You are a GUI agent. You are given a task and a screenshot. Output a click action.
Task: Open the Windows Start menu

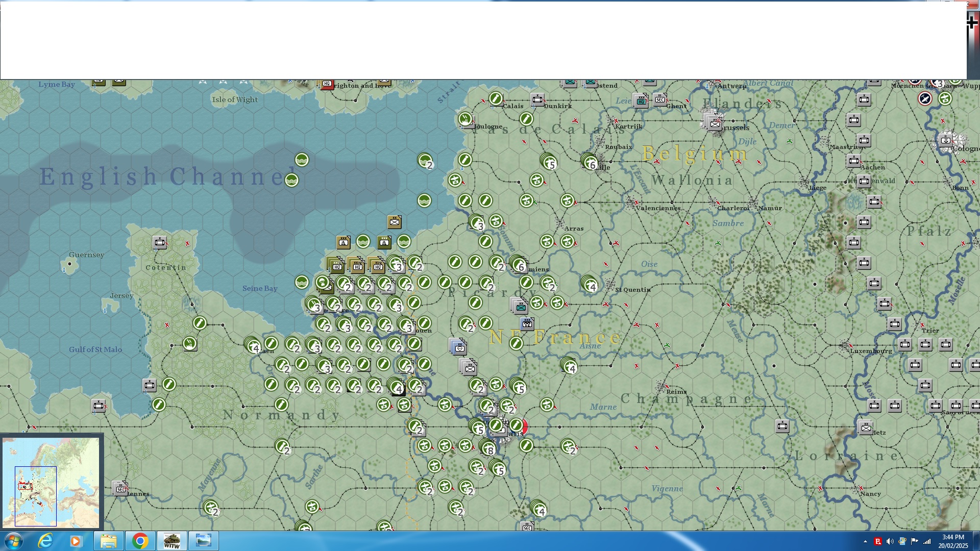click(13, 541)
